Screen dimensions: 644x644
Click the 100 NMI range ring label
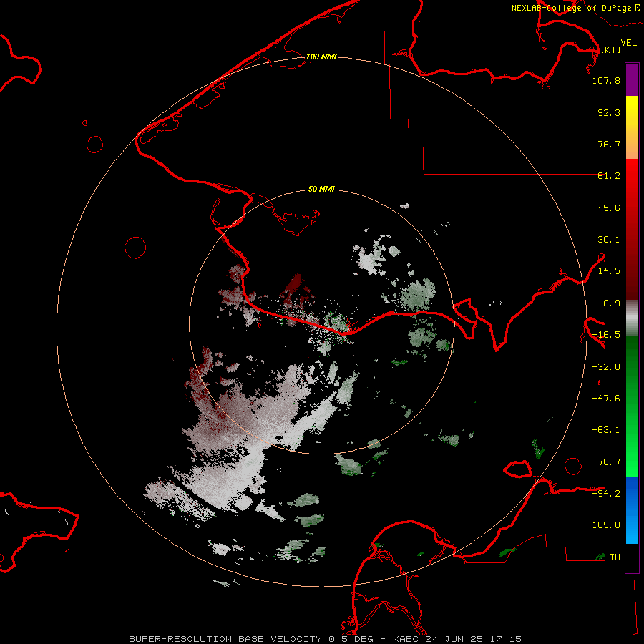[x=321, y=57]
